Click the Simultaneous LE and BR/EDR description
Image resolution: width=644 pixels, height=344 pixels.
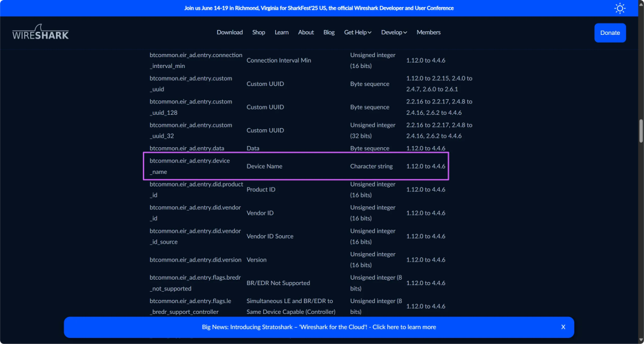pos(291,307)
